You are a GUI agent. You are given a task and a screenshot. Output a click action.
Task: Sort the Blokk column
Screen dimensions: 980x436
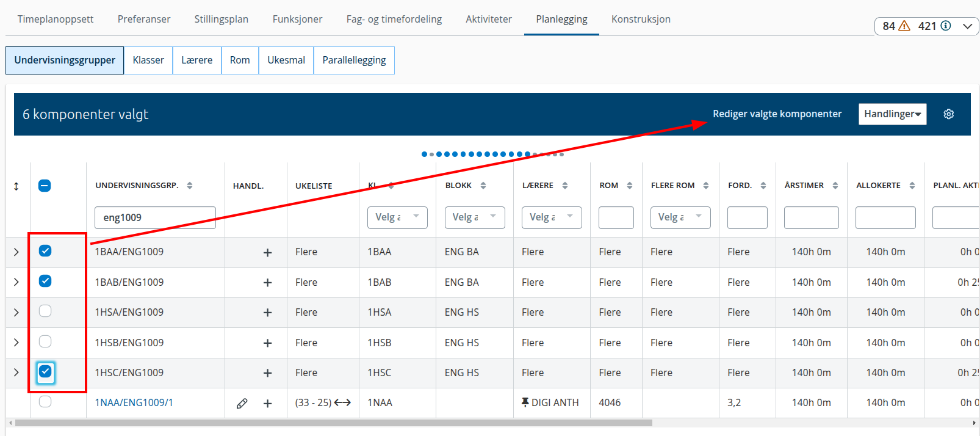[x=483, y=186]
